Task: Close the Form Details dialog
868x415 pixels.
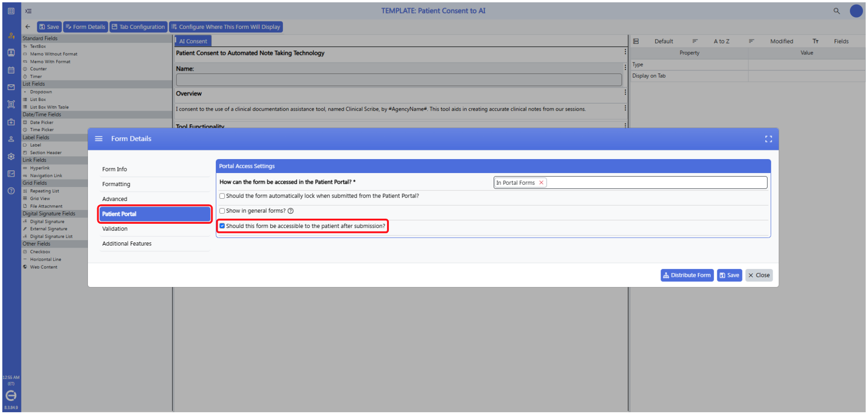Action: click(x=759, y=275)
